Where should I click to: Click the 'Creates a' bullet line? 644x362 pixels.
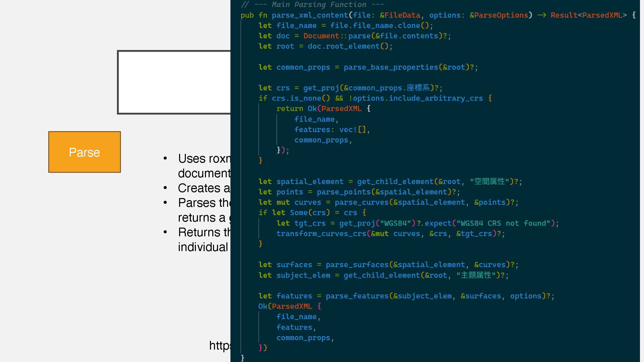tap(204, 188)
